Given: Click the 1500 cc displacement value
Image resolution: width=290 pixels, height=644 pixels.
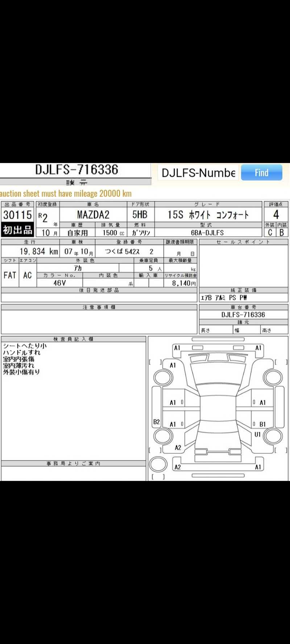Looking at the screenshot, I should tap(113, 233).
